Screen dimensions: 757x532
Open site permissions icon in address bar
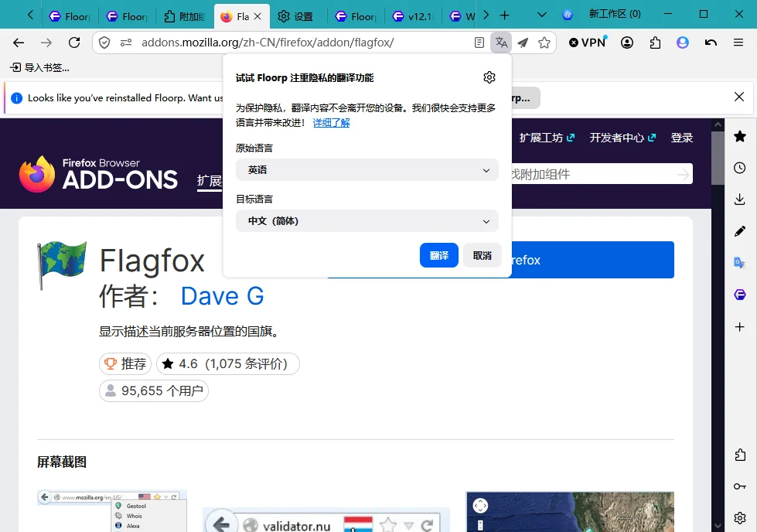(126, 43)
